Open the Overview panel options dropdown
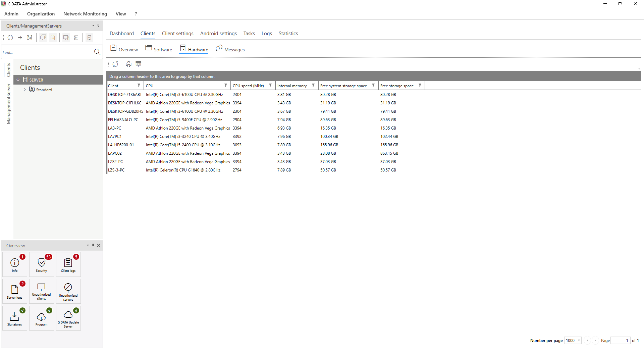Viewport: 644px width, 349px height. pos(88,245)
